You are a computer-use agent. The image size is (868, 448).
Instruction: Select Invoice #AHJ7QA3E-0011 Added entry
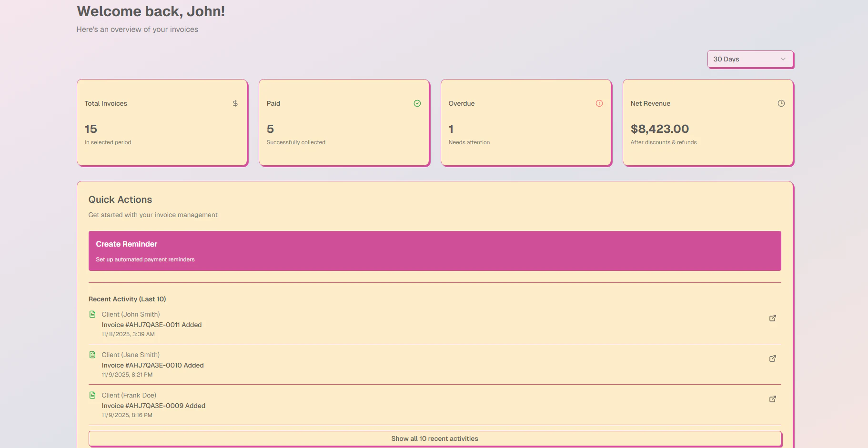(151, 325)
